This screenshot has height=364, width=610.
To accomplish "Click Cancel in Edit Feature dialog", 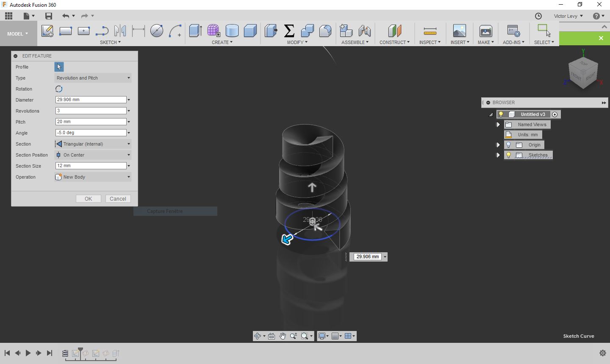I will [118, 199].
